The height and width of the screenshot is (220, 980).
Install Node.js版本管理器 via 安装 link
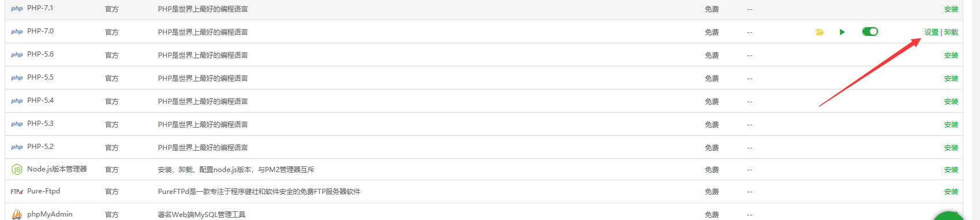(951, 170)
